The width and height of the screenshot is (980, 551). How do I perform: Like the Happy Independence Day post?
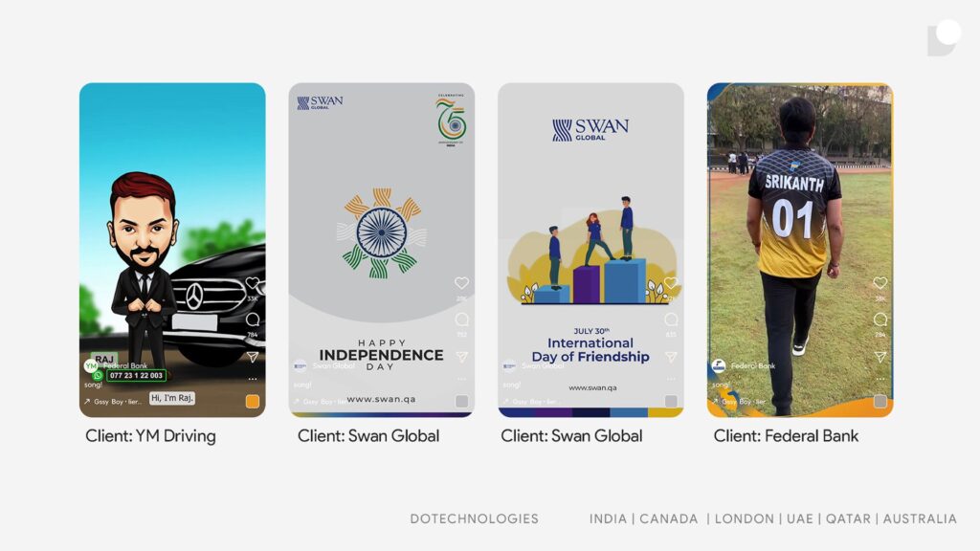[x=461, y=283]
